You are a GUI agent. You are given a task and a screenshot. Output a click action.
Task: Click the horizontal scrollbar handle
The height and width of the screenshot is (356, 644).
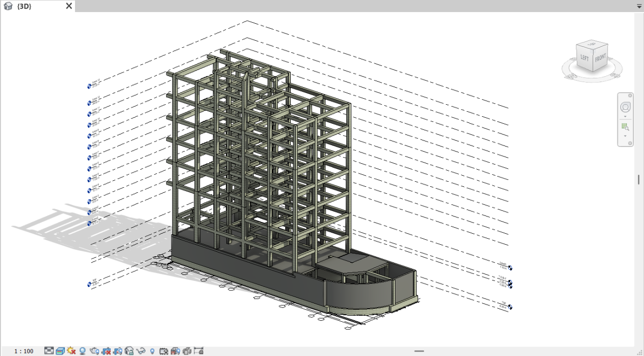(x=419, y=351)
